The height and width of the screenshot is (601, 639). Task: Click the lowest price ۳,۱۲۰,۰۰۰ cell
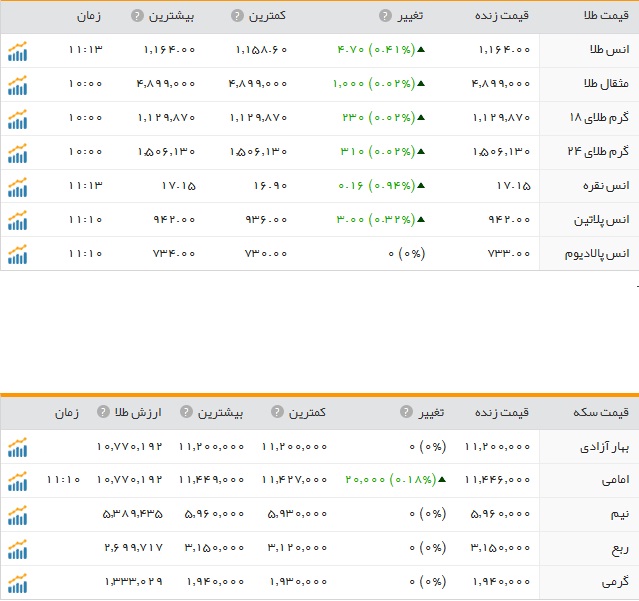pos(297,548)
